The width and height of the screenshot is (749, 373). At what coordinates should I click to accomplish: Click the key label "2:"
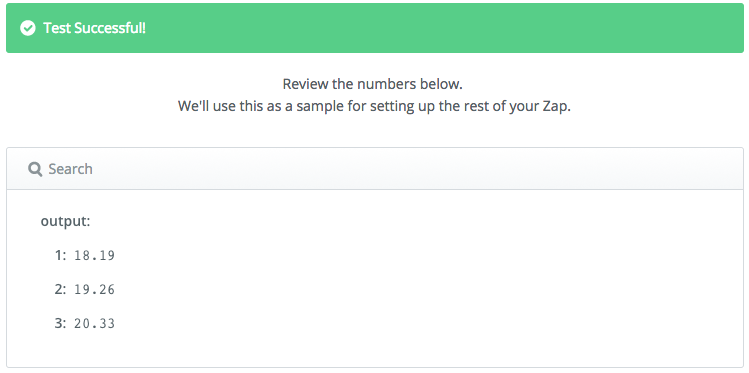tap(60, 289)
